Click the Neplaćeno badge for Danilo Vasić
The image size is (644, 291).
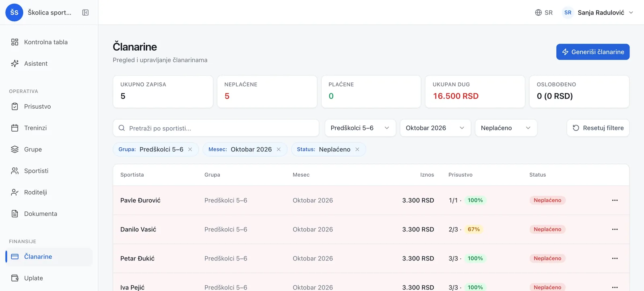coord(547,229)
